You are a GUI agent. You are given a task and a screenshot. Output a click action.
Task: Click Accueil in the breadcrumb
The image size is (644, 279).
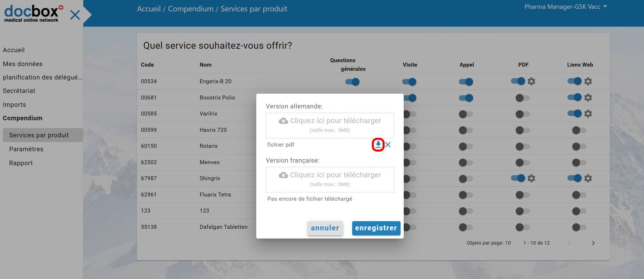tap(149, 9)
